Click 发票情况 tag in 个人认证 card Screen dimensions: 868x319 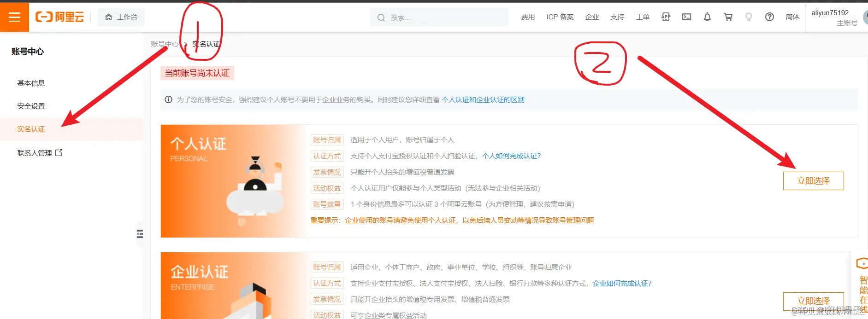tap(327, 172)
